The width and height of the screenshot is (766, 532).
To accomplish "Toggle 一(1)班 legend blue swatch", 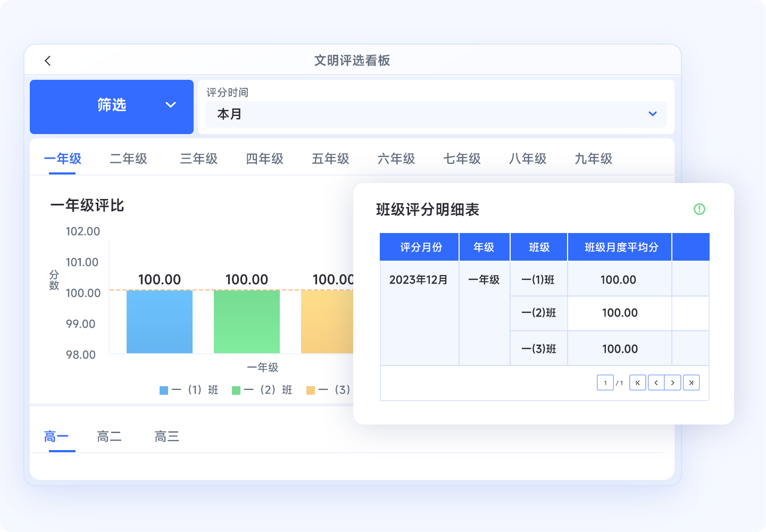I will tap(164, 390).
